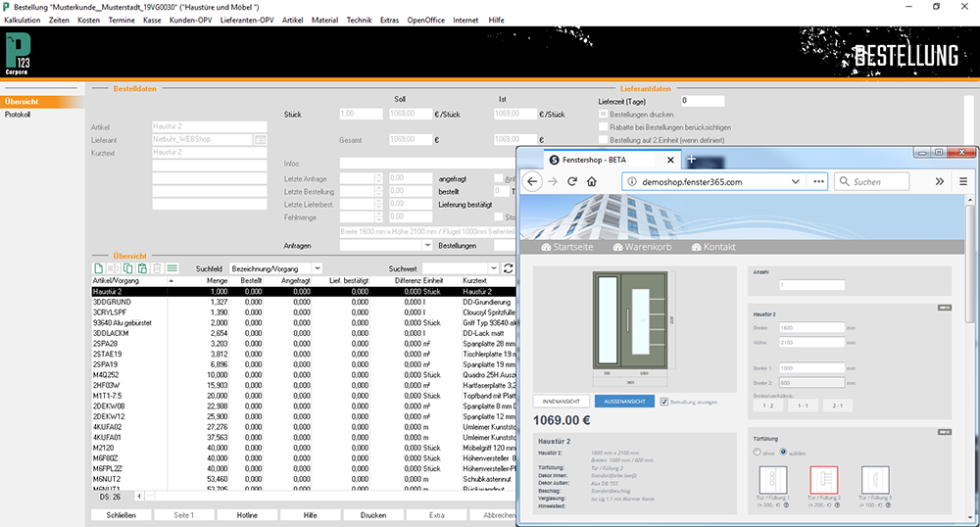The image size is (980, 527).
Task: Select Protokoll in the left sidebar
Action: pos(18,115)
